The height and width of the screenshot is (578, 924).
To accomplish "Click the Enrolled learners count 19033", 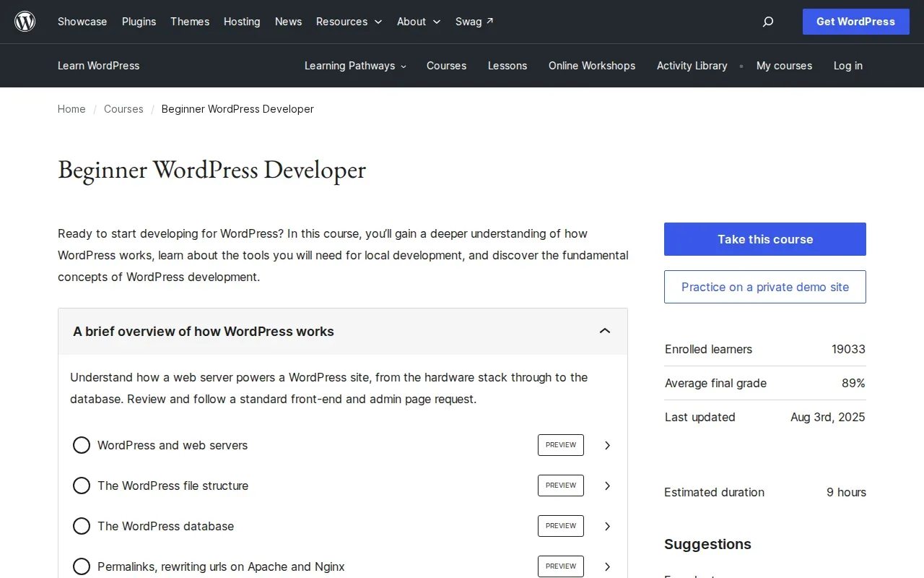I will [x=848, y=349].
